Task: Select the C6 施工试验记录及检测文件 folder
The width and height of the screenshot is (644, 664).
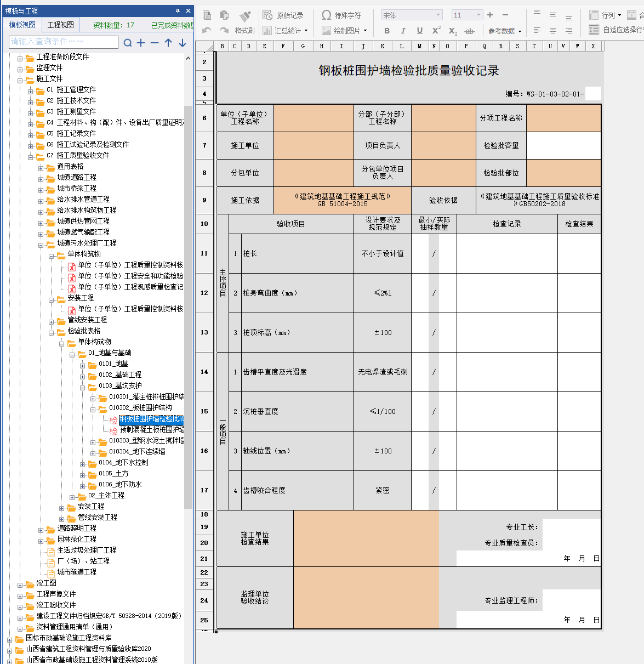Action: pos(88,144)
